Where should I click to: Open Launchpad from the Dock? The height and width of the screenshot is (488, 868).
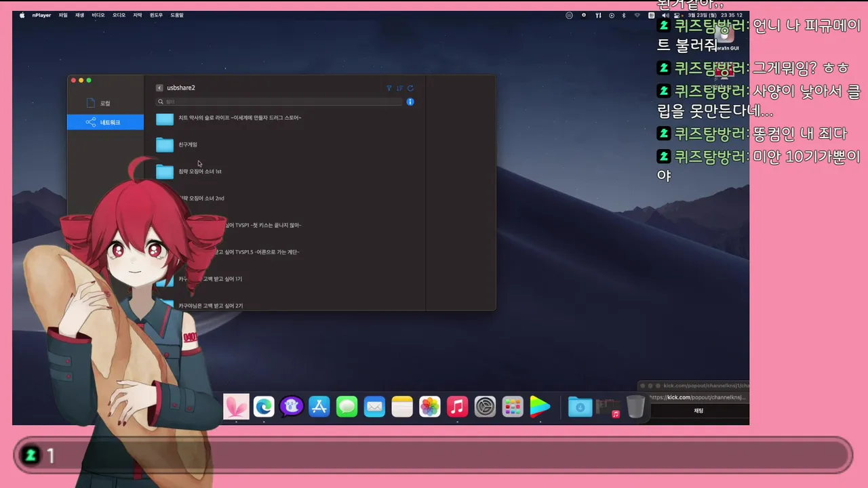pyautogui.click(x=513, y=407)
